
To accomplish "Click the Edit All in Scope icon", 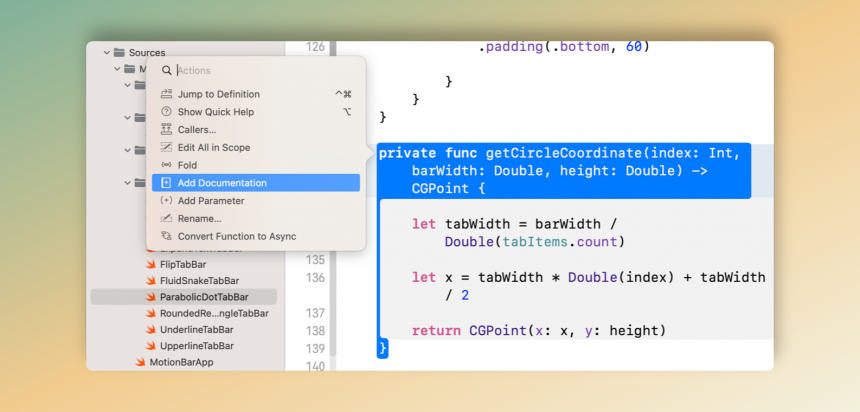I will click(167, 148).
